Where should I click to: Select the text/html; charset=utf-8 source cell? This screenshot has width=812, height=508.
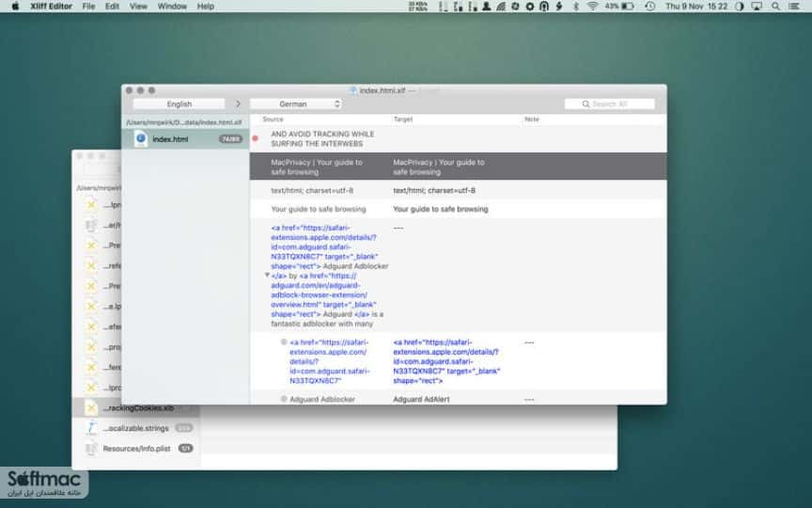tap(312, 190)
